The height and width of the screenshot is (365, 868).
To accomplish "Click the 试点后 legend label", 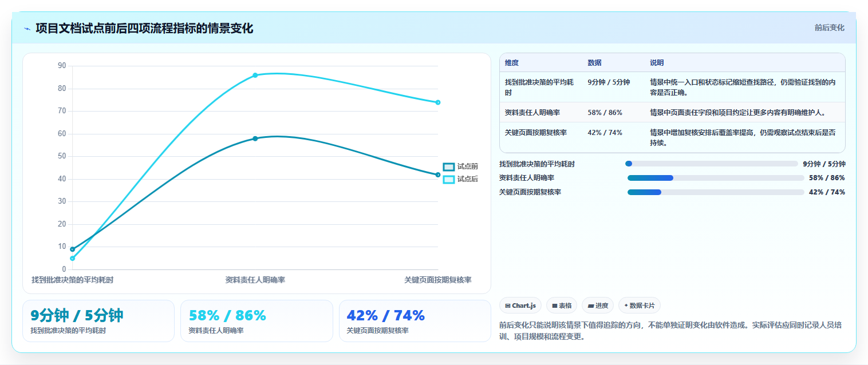I will pos(467,179).
